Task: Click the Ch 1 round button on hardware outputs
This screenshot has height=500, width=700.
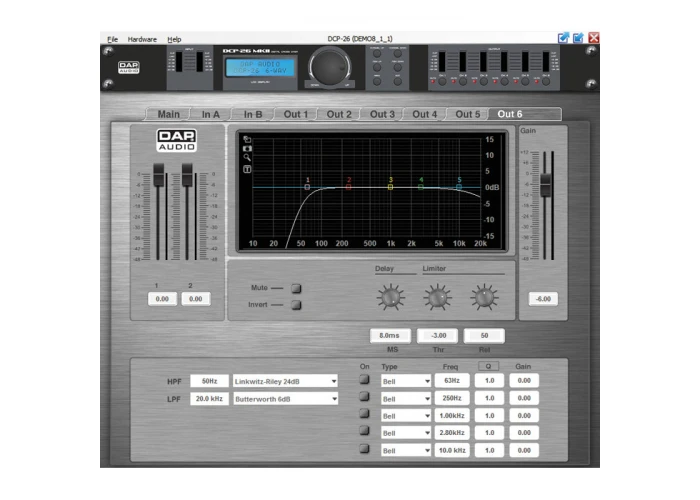Action: [x=442, y=82]
